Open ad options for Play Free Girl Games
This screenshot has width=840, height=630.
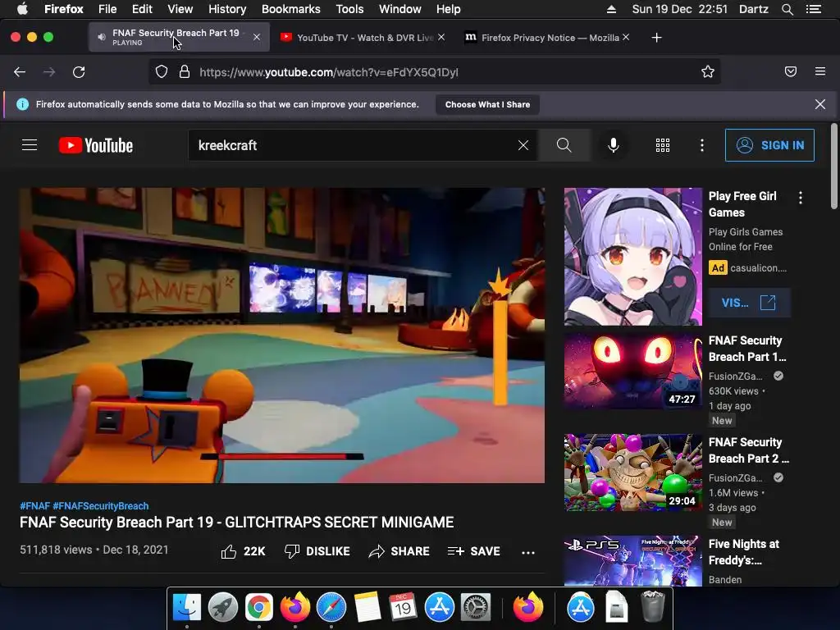[801, 198]
